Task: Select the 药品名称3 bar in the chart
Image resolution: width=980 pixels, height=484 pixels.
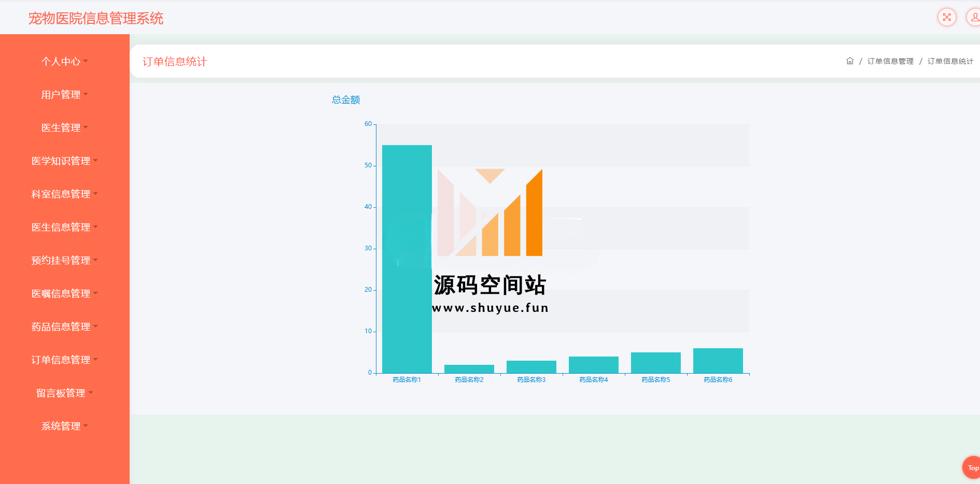Action: 531,367
